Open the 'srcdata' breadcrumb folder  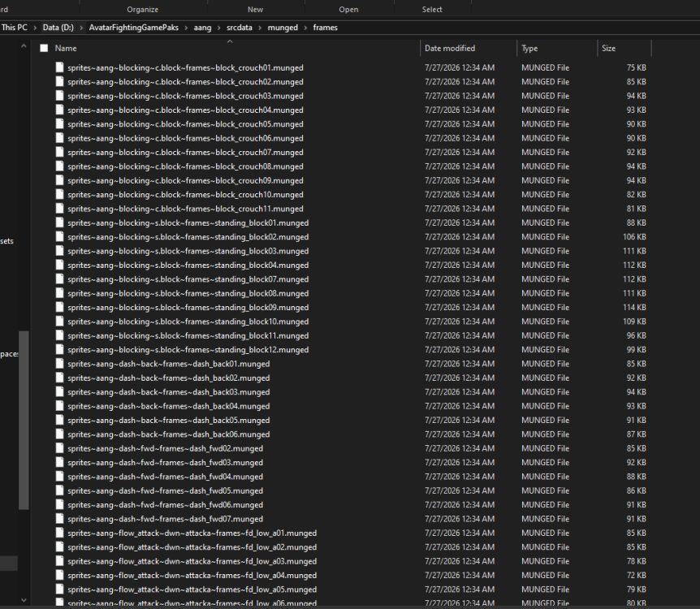click(240, 28)
